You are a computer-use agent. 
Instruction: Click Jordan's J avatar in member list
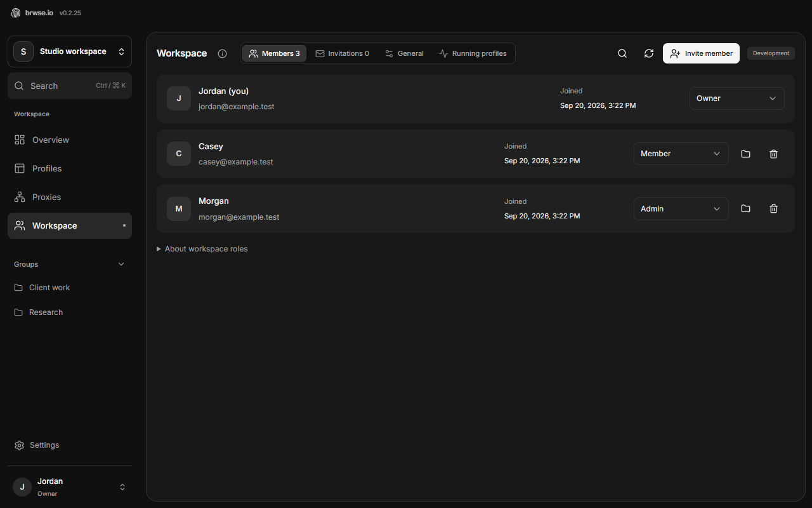tap(179, 98)
